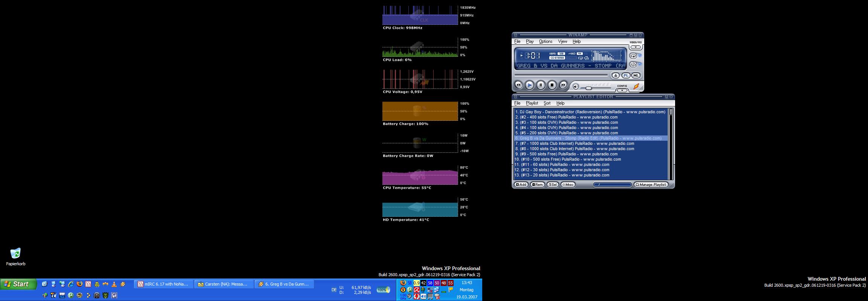Pause playback in Winamp
Viewport: 868px width, 301px height.
[541, 85]
